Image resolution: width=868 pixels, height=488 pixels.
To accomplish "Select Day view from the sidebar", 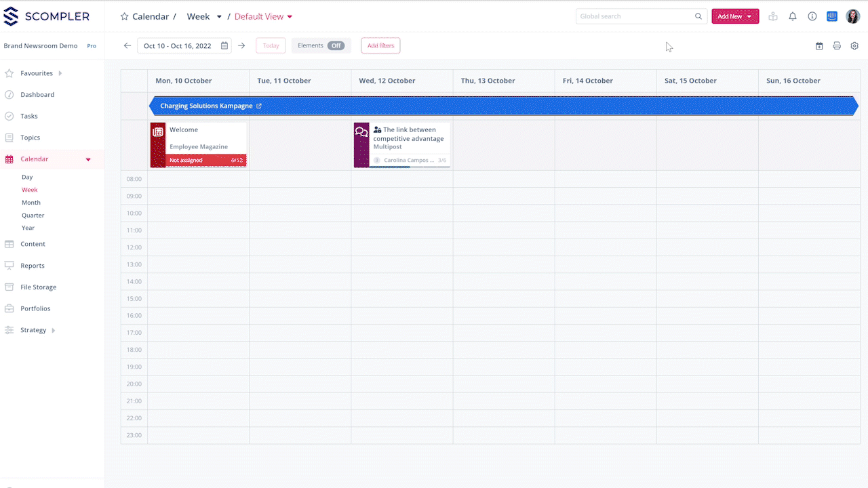I will 26,177.
